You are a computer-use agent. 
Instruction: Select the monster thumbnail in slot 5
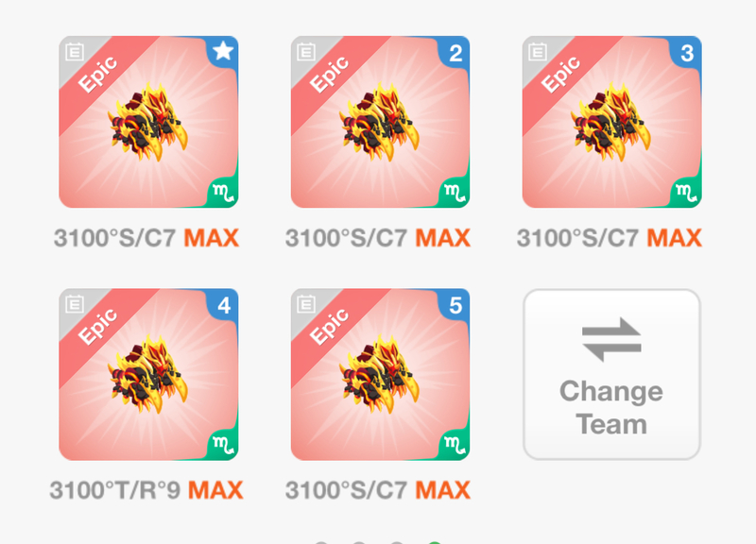tap(381, 374)
